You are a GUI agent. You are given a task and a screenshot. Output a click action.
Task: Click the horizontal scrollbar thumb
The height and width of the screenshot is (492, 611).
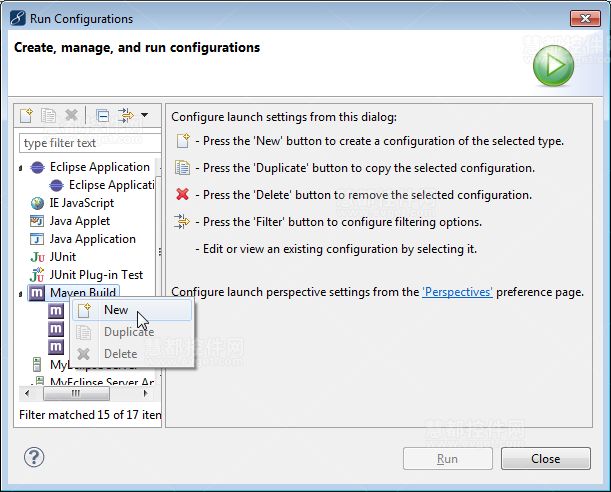pyautogui.click(x=76, y=393)
